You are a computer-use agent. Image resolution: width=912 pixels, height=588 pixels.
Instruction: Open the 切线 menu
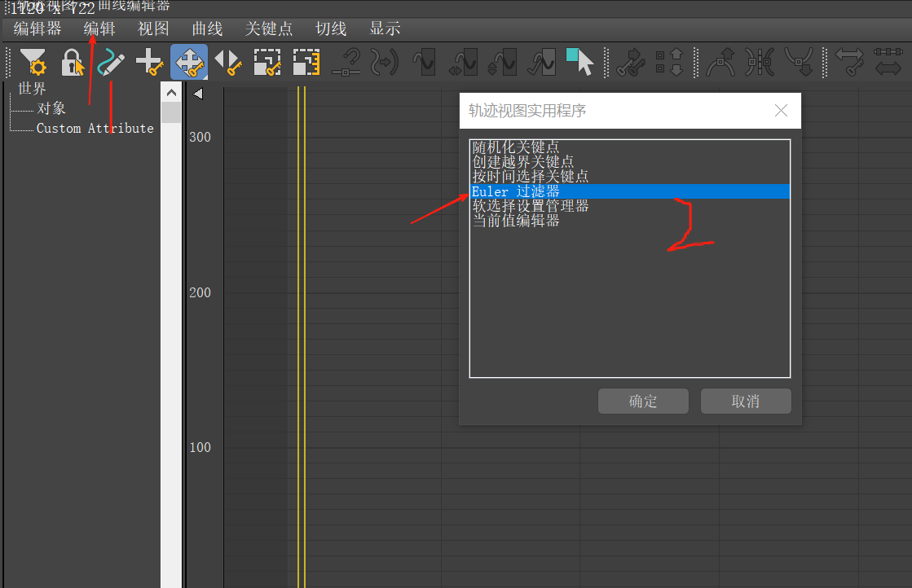(x=331, y=29)
